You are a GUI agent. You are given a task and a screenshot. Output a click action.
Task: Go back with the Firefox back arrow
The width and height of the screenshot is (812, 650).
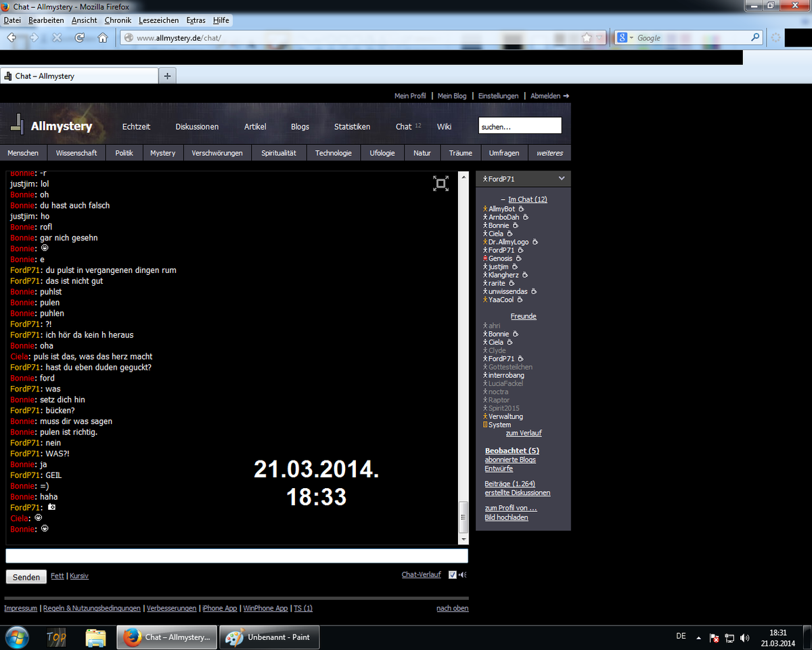tap(12, 38)
